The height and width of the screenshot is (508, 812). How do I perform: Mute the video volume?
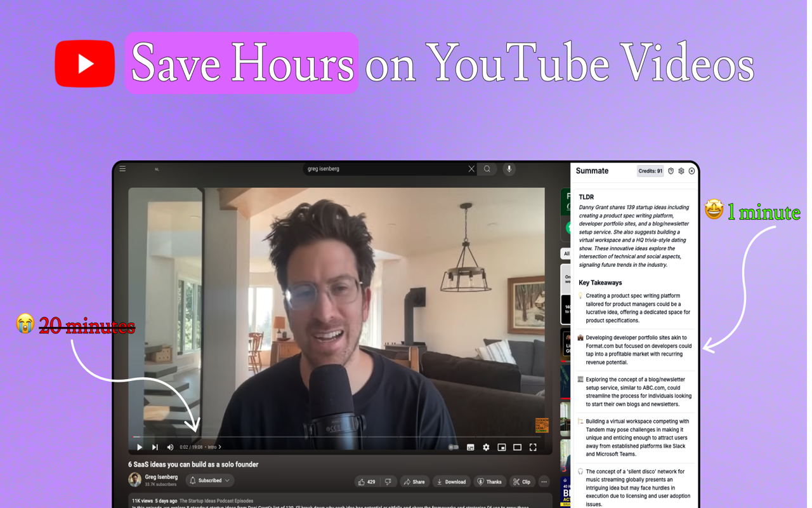point(170,447)
